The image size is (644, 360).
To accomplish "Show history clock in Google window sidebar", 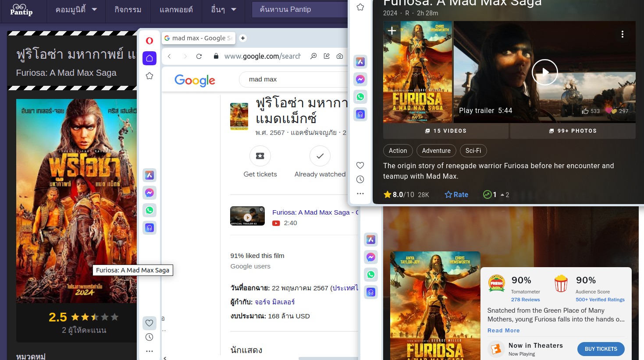I will click(149, 337).
